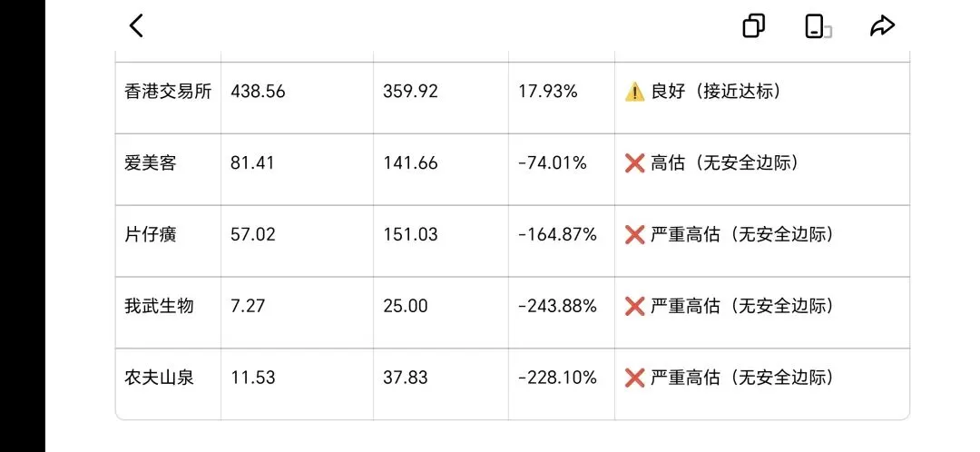The height and width of the screenshot is (452, 980).
Task: Click the 438.56 value cell
Action: 297,98
